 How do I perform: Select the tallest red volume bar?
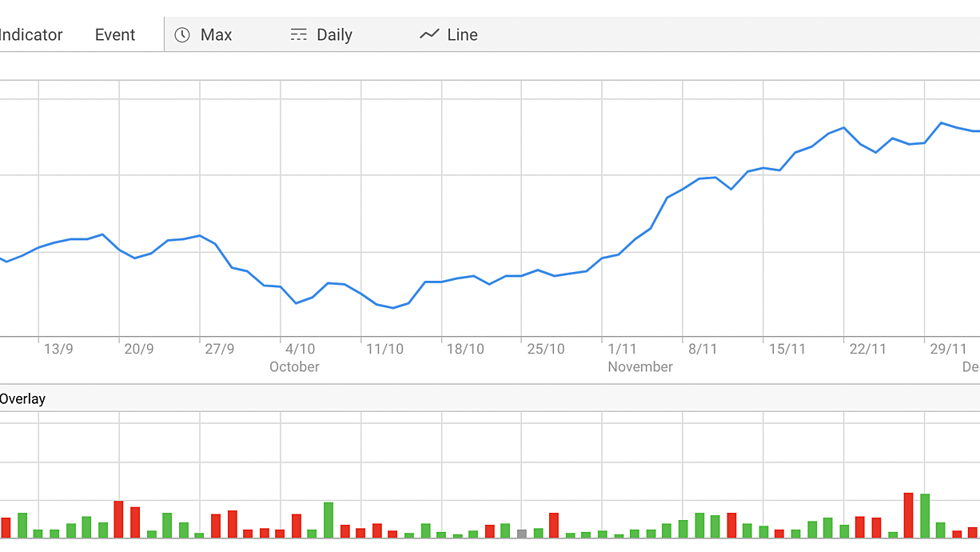[x=908, y=515]
